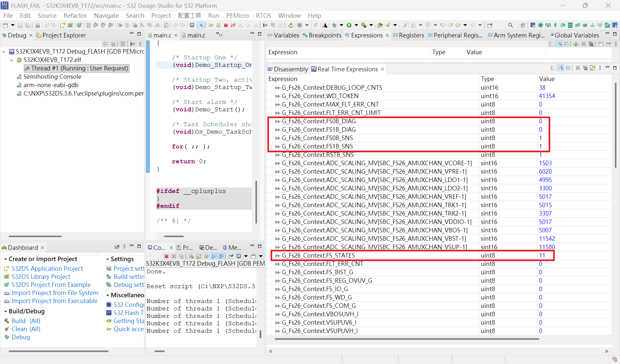Viewport: 620px width, 364px height.
Task: Toggle Skip All Breakpoints in main toolbar
Action: pos(201,25)
